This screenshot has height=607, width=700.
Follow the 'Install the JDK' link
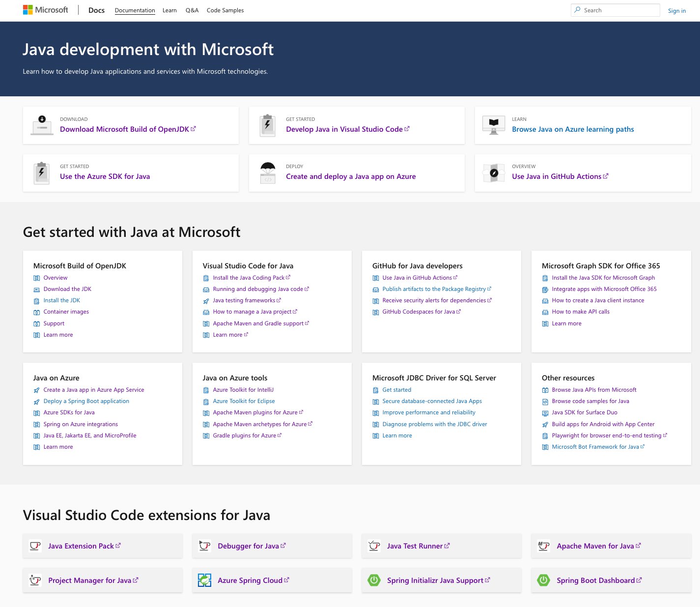point(61,300)
